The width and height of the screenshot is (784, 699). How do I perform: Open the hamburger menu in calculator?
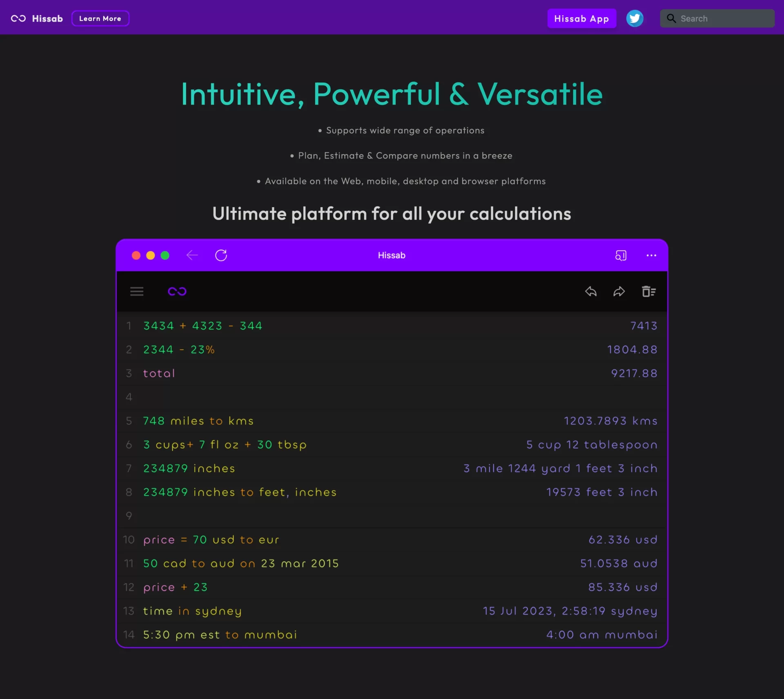(x=137, y=291)
